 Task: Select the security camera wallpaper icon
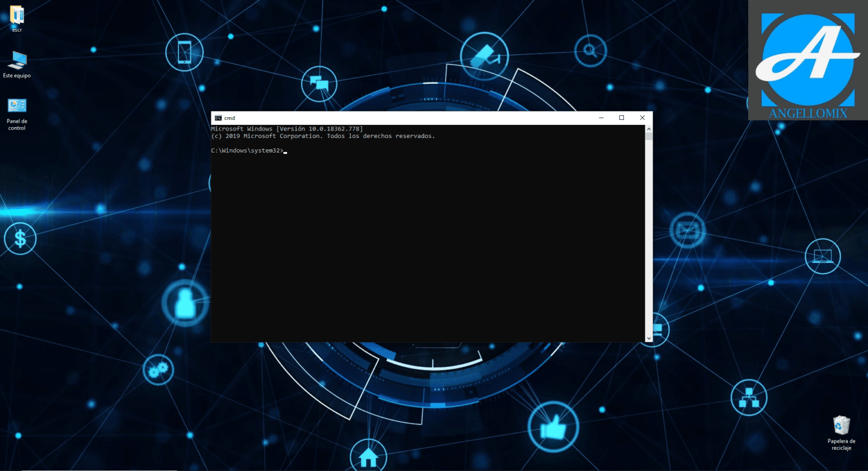pyautogui.click(x=486, y=55)
